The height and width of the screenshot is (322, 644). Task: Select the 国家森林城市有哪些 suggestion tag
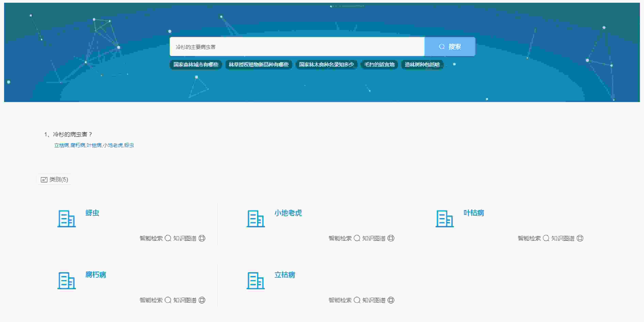coord(196,65)
